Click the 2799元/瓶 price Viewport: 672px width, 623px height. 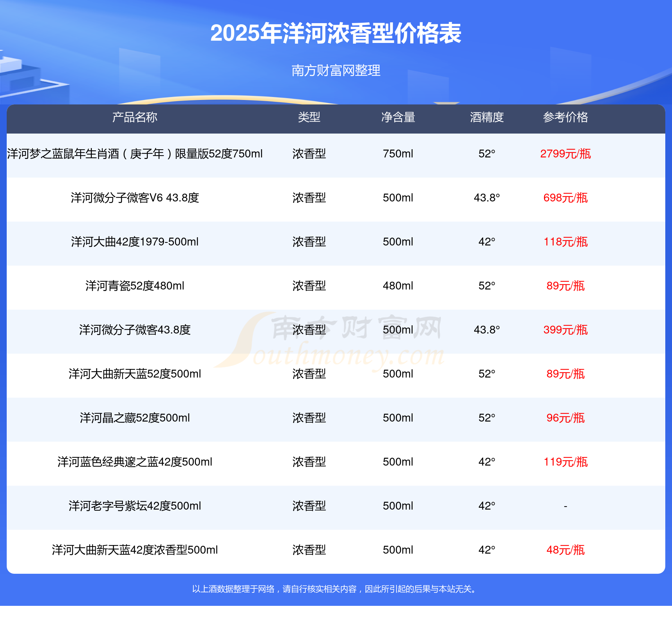tap(566, 154)
